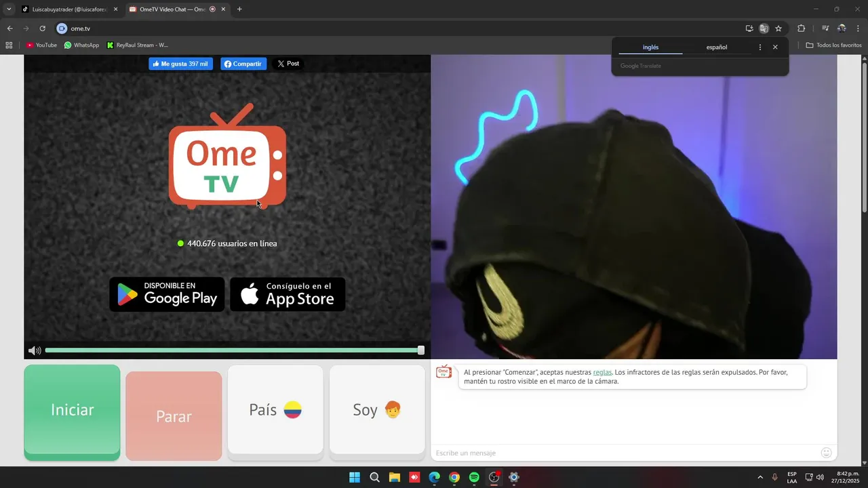Screen dimensions: 868x488
Task: Share the page via Facebook Compartir
Action: tap(243, 64)
